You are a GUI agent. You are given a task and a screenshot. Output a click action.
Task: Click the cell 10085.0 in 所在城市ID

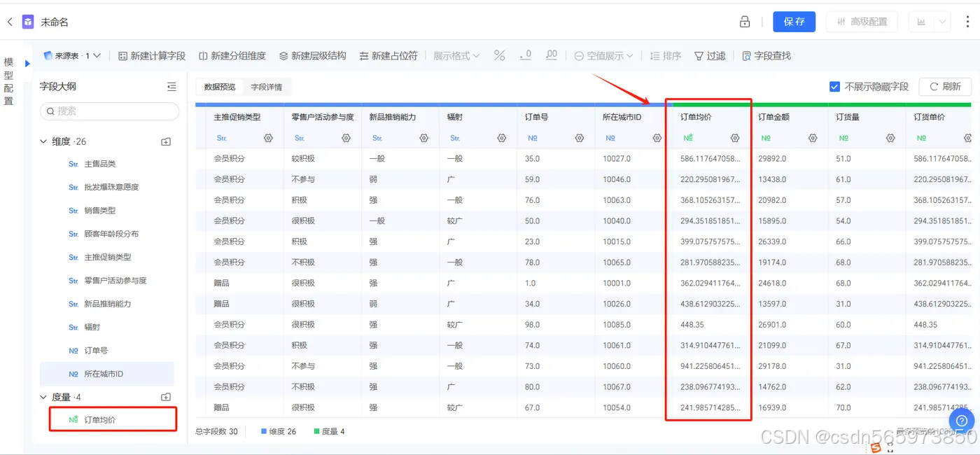[x=617, y=325]
